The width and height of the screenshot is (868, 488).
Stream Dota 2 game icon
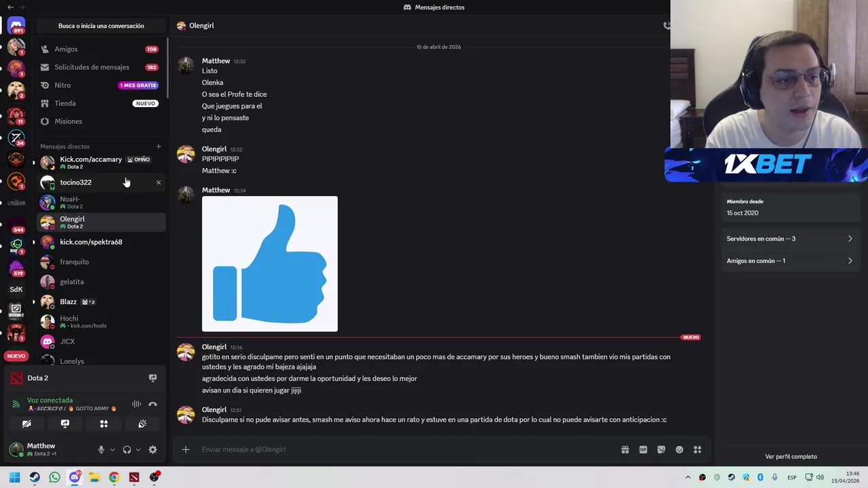click(x=153, y=378)
